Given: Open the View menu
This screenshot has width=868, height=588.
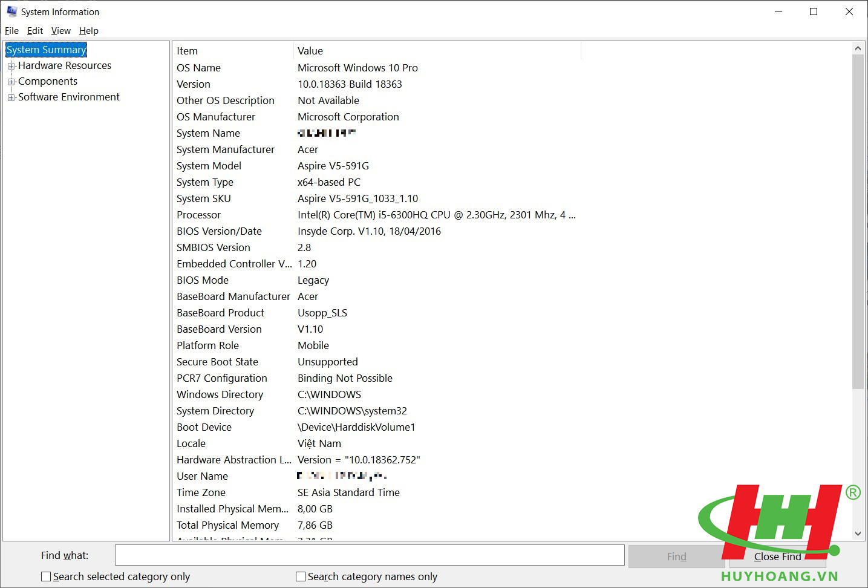Looking at the screenshot, I should (x=61, y=31).
